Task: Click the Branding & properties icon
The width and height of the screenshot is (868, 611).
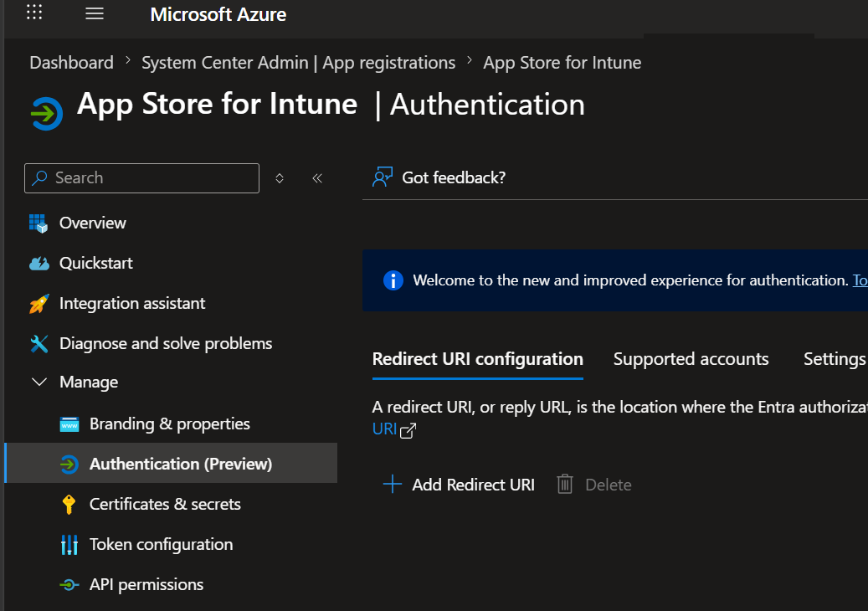Action: (x=69, y=424)
